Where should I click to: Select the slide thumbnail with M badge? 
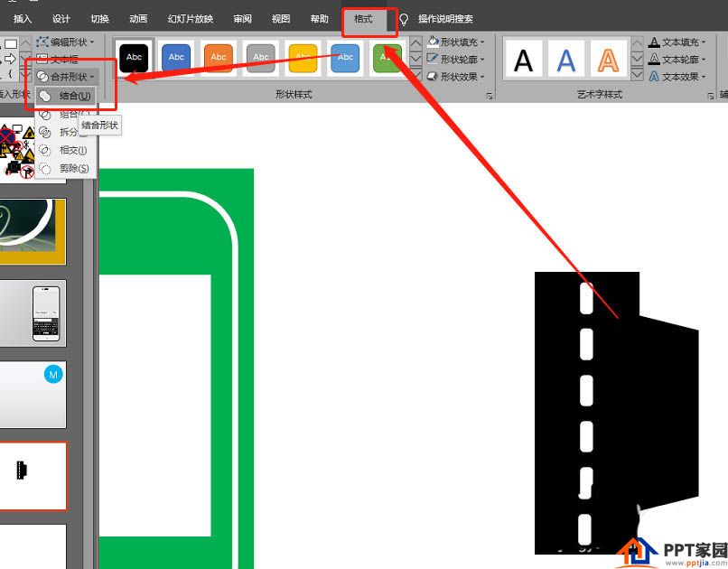33,395
